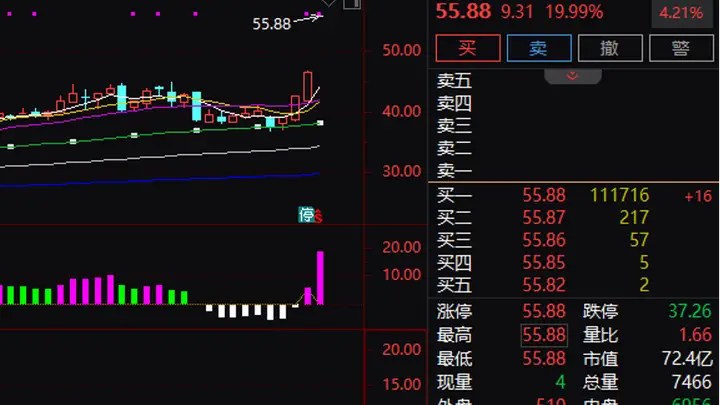Select the 卖四 ask level row
The height and width of the screenshot is (405, 720).
coord(573,103)
